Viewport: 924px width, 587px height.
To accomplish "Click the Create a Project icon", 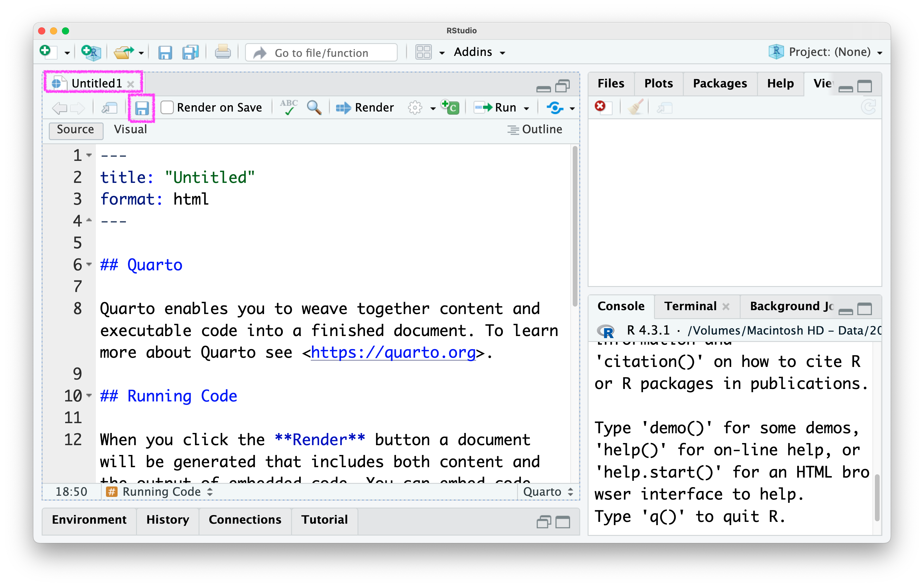I will tap(91, 52).
